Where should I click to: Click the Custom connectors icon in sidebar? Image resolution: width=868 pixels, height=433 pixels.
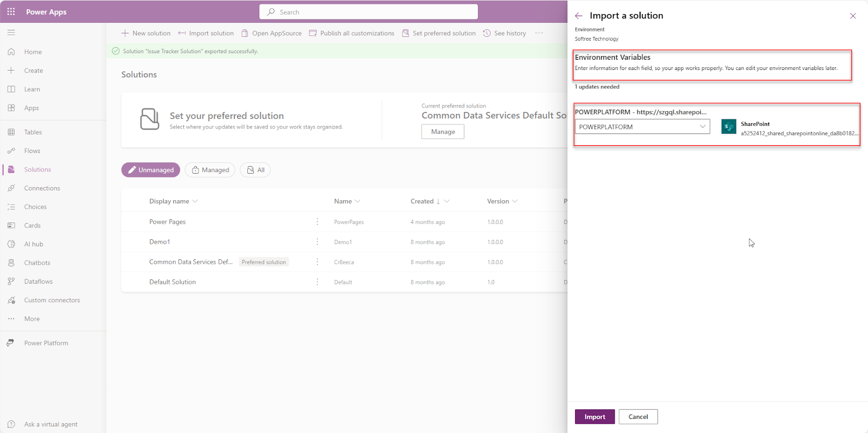11,300
